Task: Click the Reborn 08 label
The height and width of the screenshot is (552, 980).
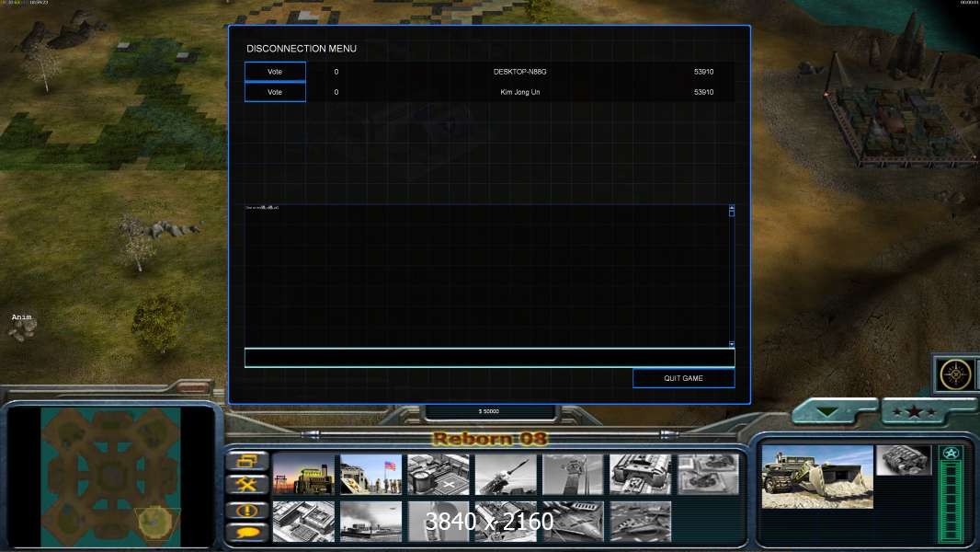Action: (490, 438)
